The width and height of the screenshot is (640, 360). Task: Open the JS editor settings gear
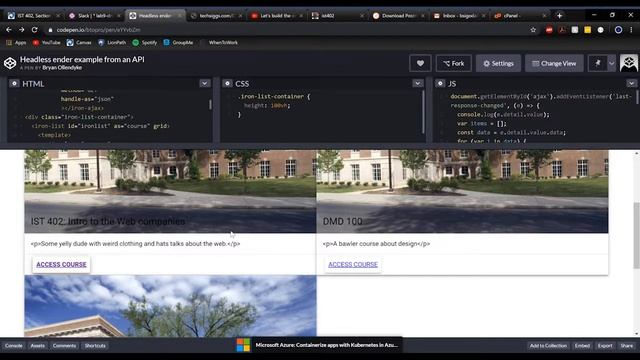[440, 83]
